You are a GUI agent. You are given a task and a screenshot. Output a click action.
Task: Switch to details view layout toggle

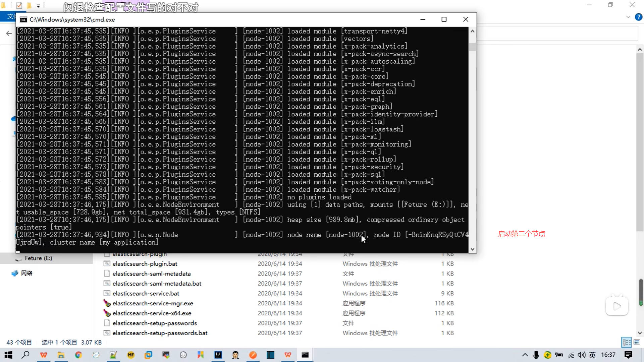627,342
